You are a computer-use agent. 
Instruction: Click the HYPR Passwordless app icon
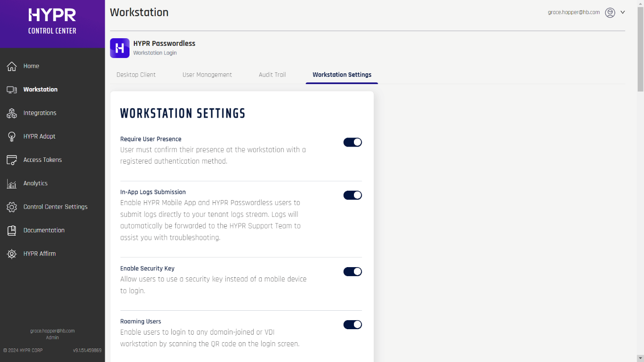tap(119, 48)
